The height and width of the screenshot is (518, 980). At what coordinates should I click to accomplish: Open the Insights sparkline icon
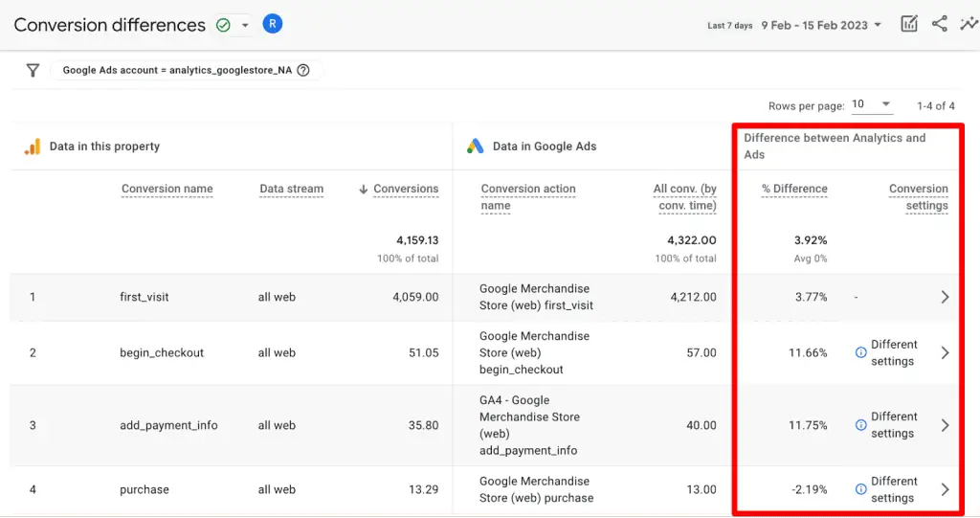tap(969, 24)
